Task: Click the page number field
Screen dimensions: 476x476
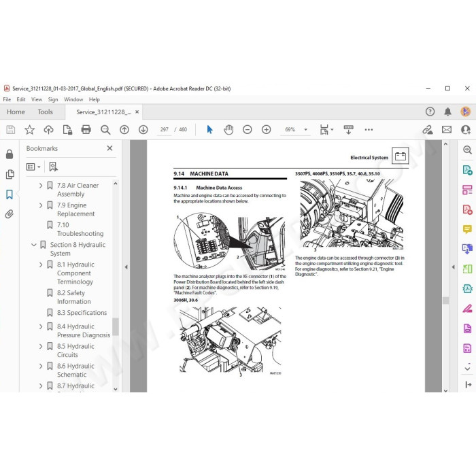Action: [x=165, y=130]
